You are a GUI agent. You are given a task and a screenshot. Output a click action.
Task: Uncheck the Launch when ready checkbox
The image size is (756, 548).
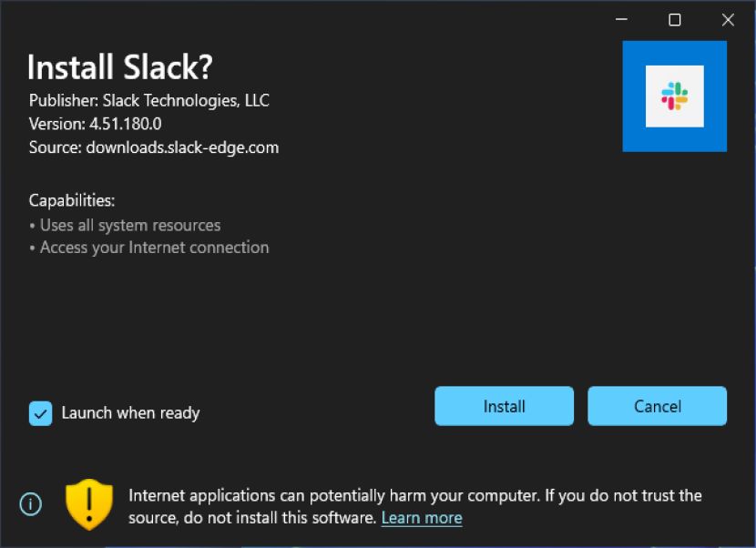click(x=40, y=413)
